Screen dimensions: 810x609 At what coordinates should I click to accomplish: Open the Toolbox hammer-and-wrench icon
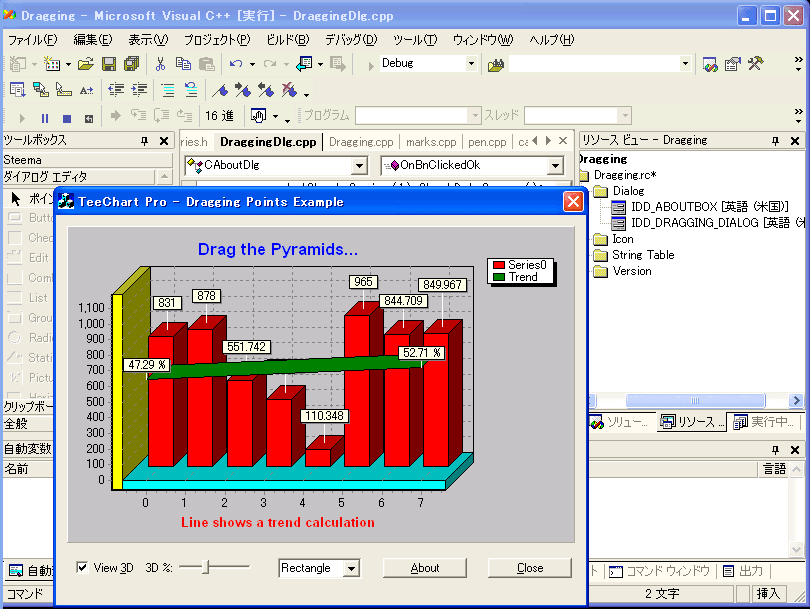click(755, 64)
